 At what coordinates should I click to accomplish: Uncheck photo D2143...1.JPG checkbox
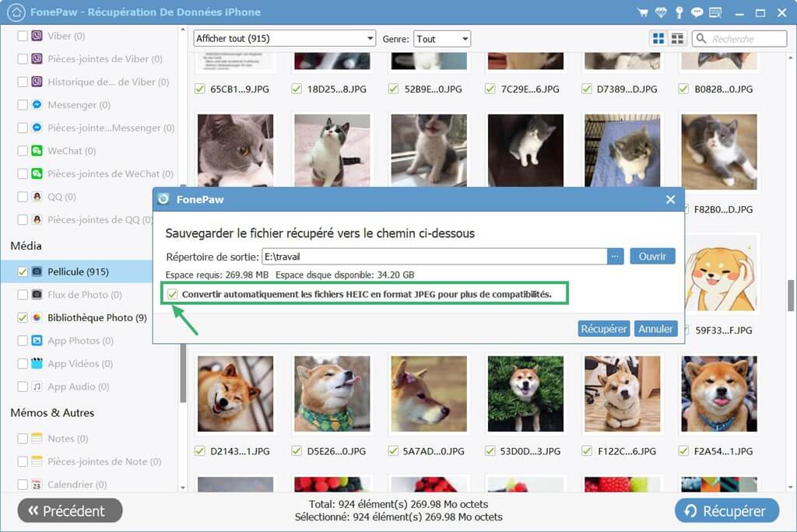pos(200,450)
